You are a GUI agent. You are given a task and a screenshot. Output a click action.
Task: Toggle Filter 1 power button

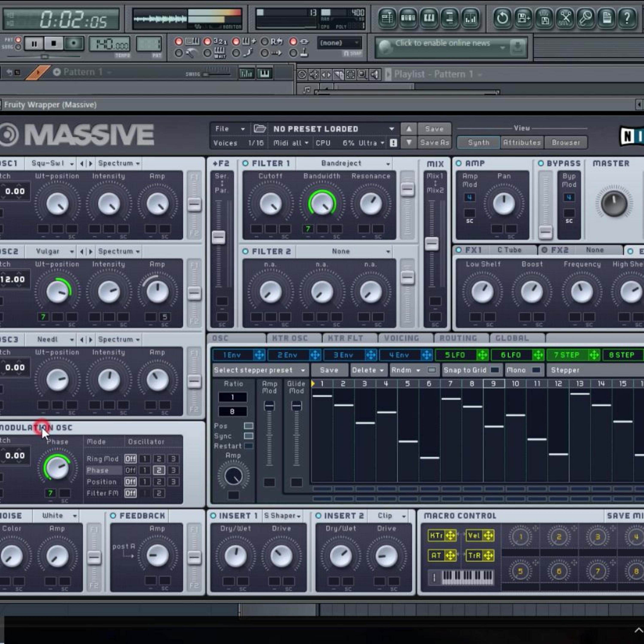pos(246,163)
